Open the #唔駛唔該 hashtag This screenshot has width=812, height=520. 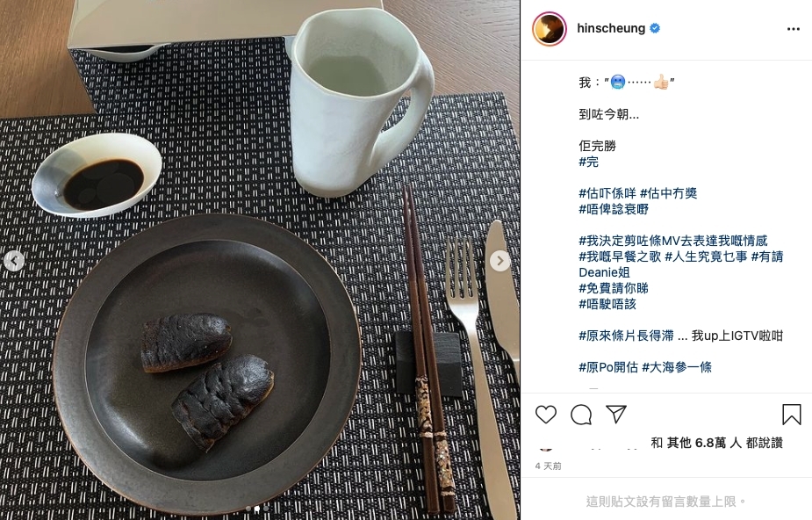click(x=607, y=304)
